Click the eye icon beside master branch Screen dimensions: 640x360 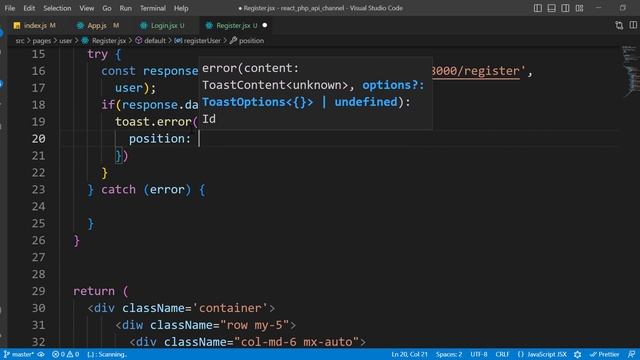point(41,354)
